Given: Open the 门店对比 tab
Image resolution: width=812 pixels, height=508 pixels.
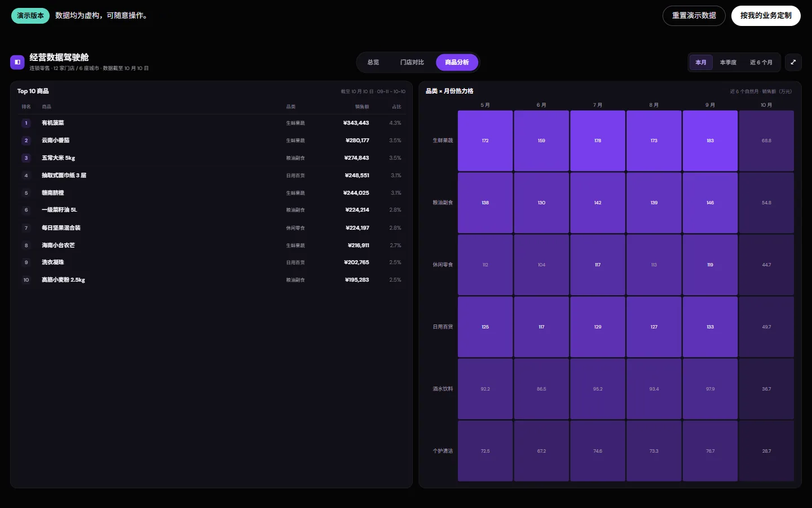Looking at the screenshot, I should [x=412, y=62].
